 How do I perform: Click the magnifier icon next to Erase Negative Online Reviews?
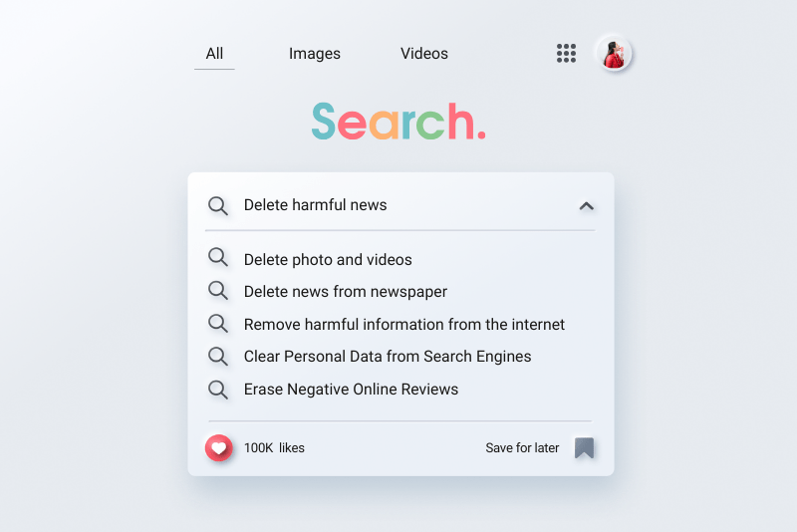pos(218,390)
